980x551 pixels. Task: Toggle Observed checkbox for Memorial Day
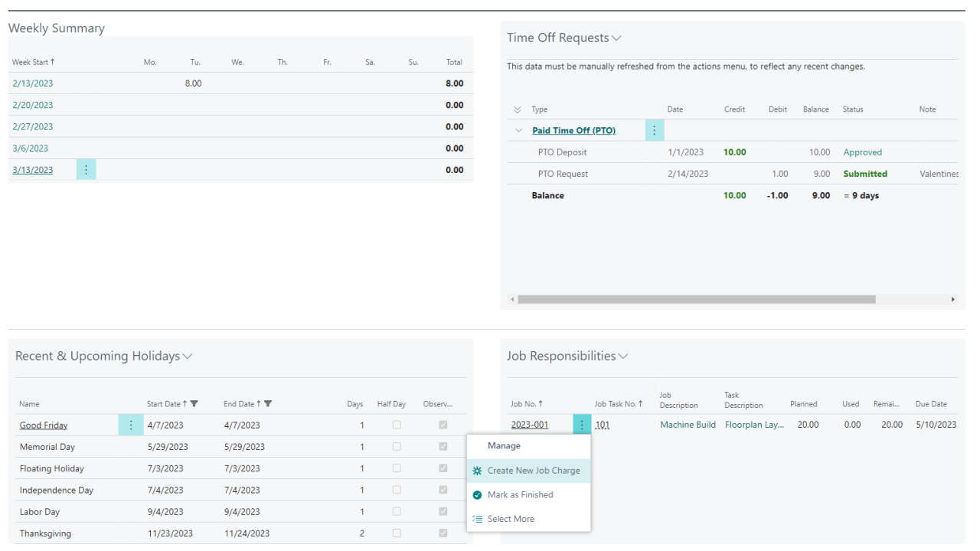[443, 446]
